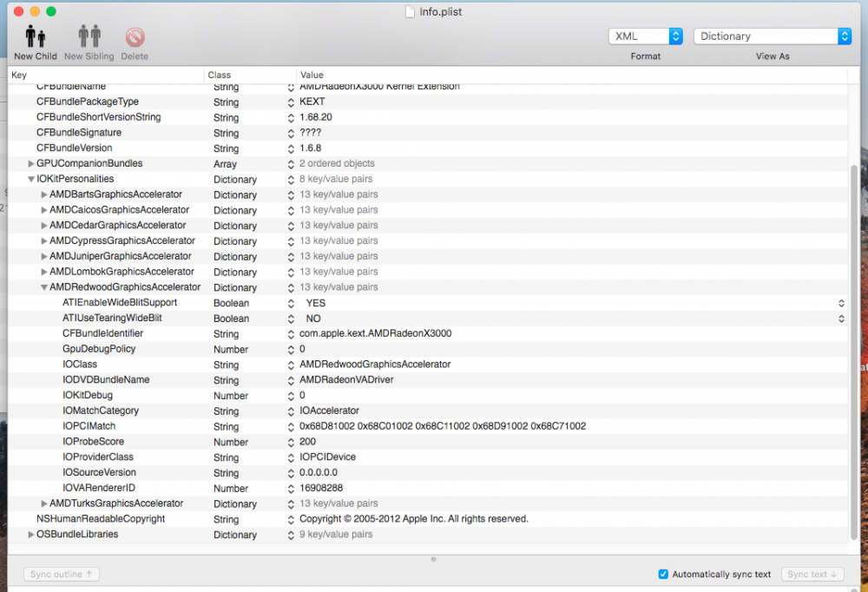Select the Copyright 2005-2012 Apple Inc. value

(414, 519)
